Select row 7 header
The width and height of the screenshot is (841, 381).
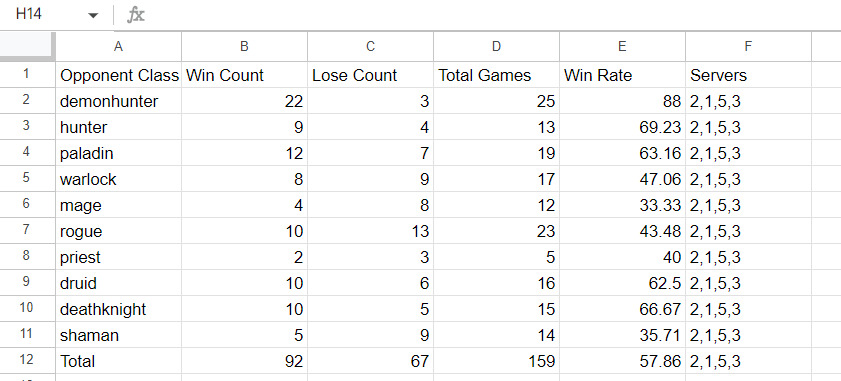(27, 231)
